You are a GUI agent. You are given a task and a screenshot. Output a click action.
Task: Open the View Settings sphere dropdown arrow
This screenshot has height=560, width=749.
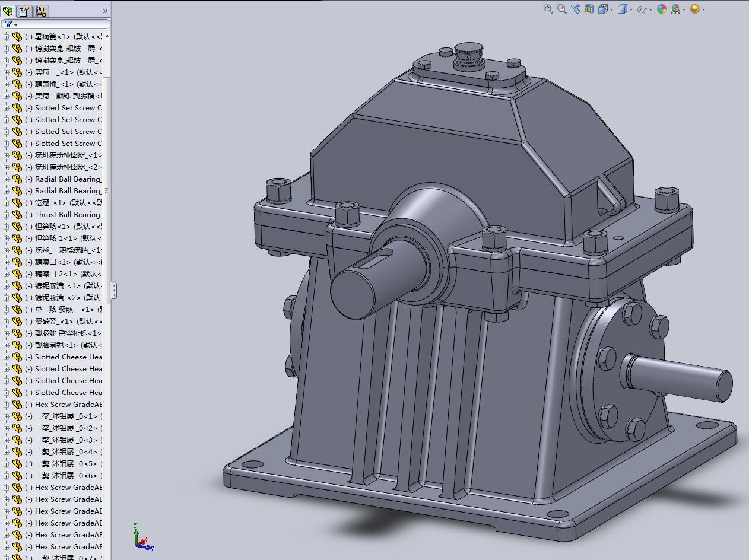pos(703,9)
